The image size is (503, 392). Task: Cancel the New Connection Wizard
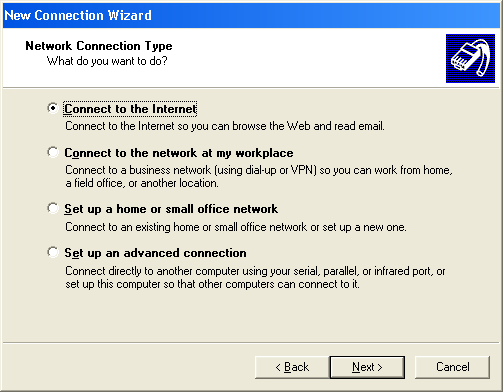[453, 367]
